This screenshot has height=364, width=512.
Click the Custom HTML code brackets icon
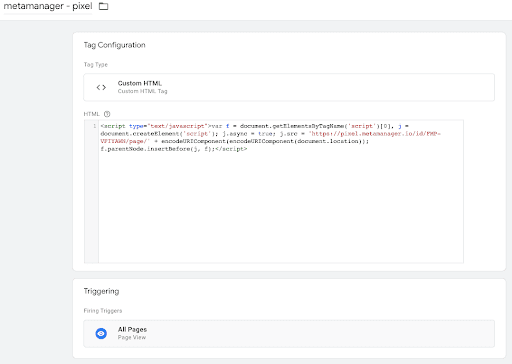pos(101,87)
